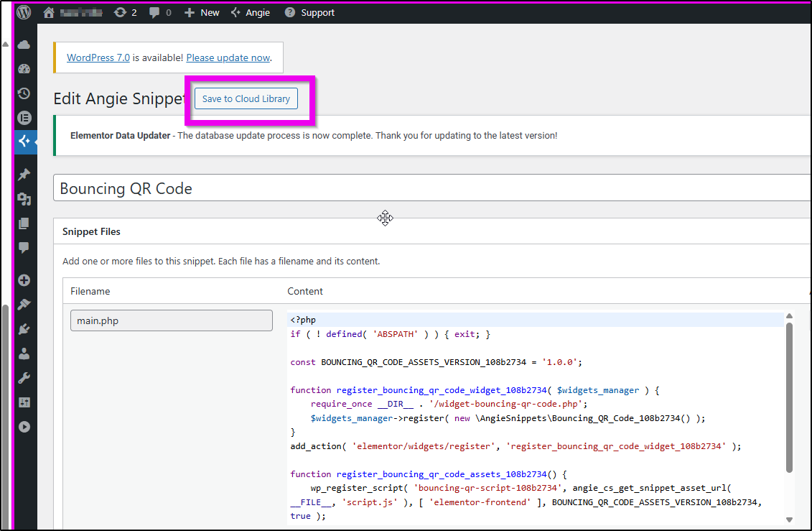Click the code editor scrollbar up arrow
This screenshot has width=812, height=531.
coord(789,316)
